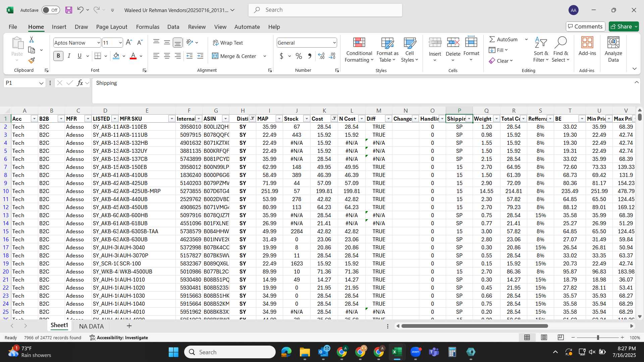Switch to Normal view button
Viewport: 644px width, 362px height.
527,337
